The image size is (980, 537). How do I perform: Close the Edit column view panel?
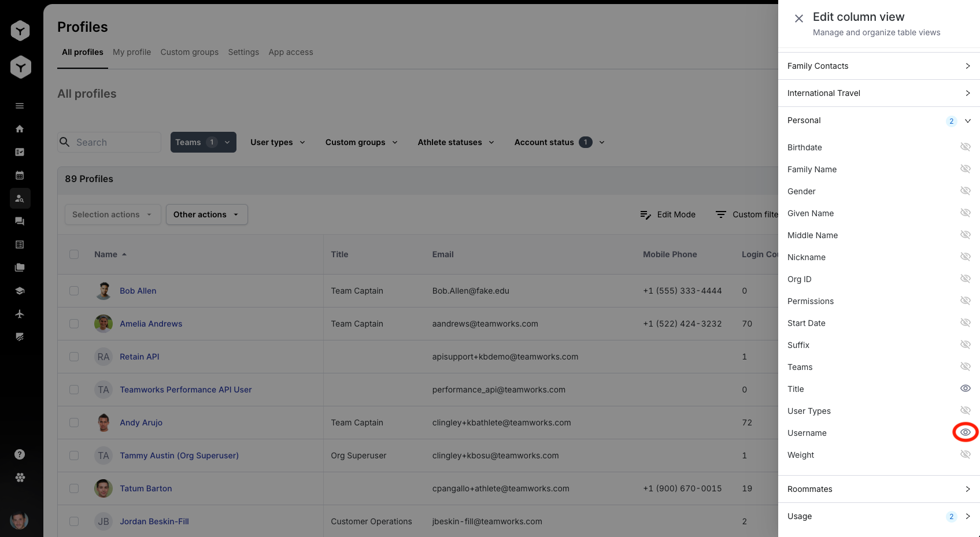798,18
